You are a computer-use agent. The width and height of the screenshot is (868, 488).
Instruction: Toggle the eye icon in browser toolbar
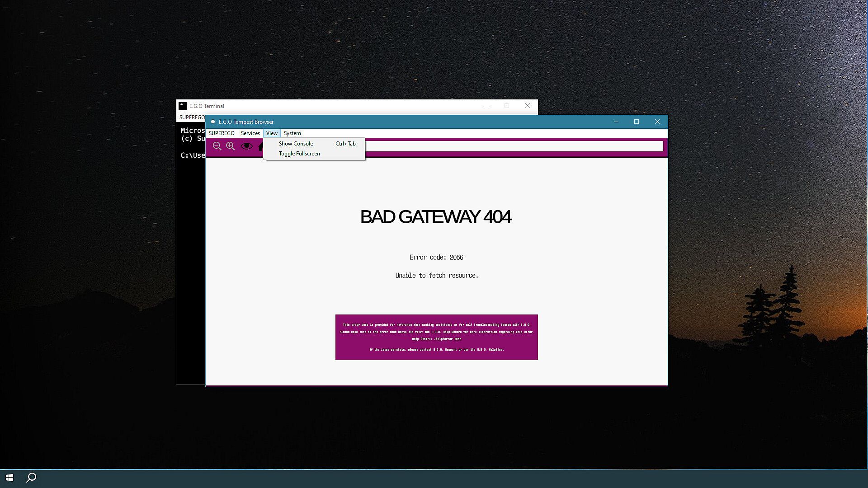click(x=246, y=146)
